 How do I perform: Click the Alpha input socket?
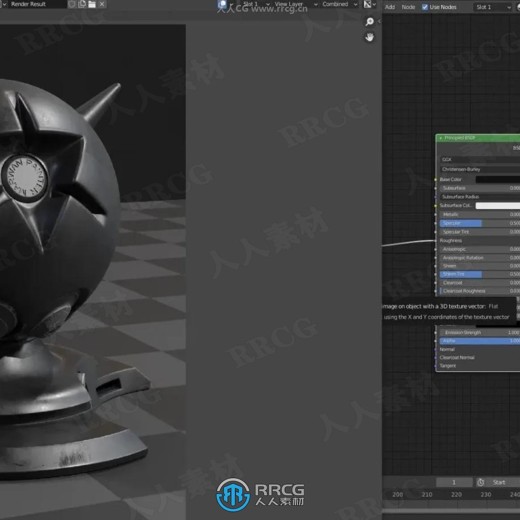[x=436, y=341]
